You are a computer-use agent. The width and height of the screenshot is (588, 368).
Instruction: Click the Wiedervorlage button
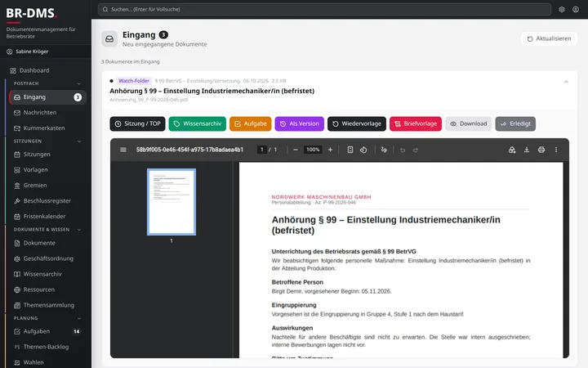(357, 124)
